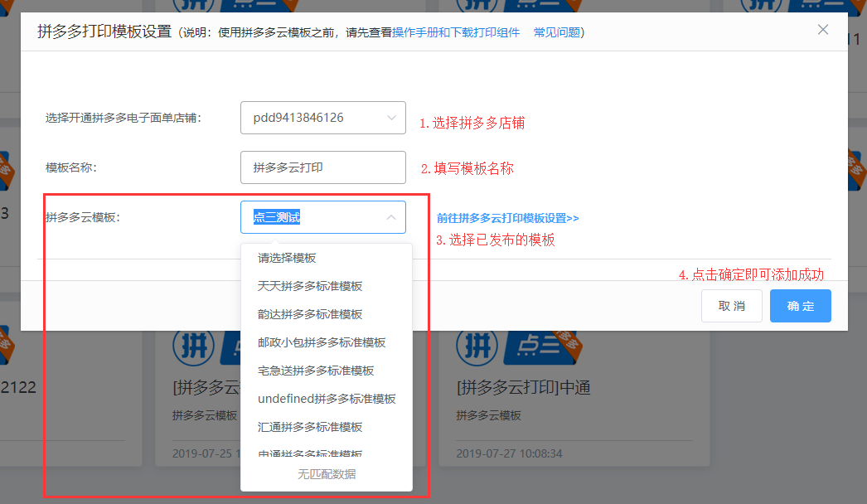Choose 天天拼多多标准模板 from the list

pos(327,286)
